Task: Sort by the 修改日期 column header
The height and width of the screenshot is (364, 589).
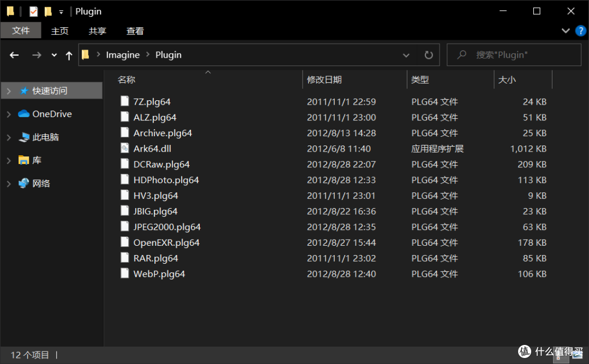Action: (324, 80)
